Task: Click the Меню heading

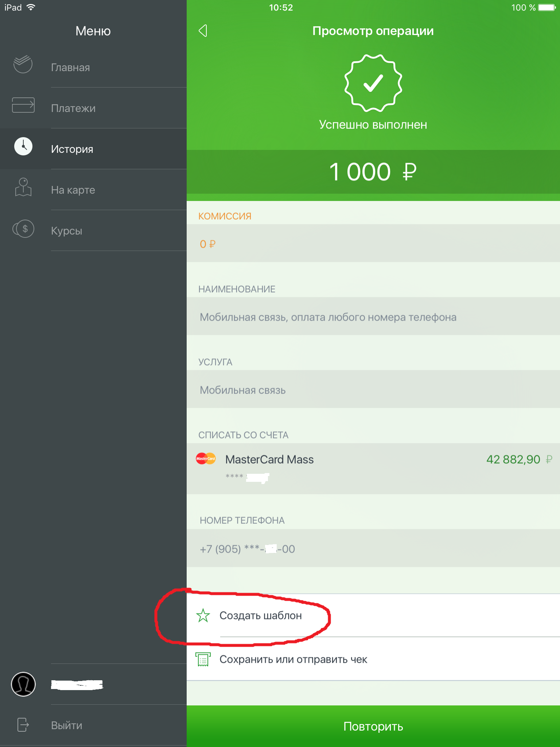Action: coord(93,31)
